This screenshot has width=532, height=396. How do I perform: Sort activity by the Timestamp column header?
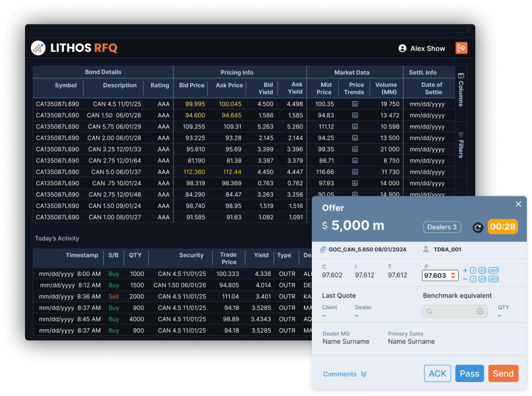coord(82,255)
